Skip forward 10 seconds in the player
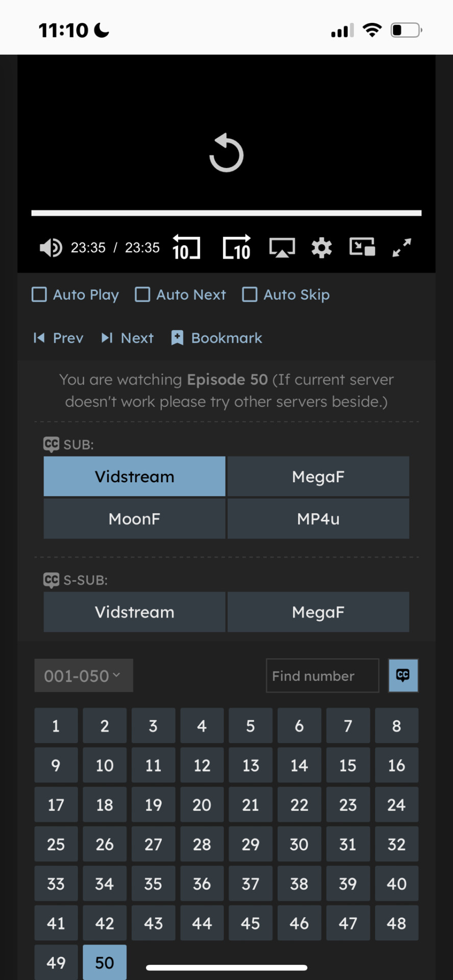The height and width of the screenshot is (980, 453). click(x=237, y=248)
